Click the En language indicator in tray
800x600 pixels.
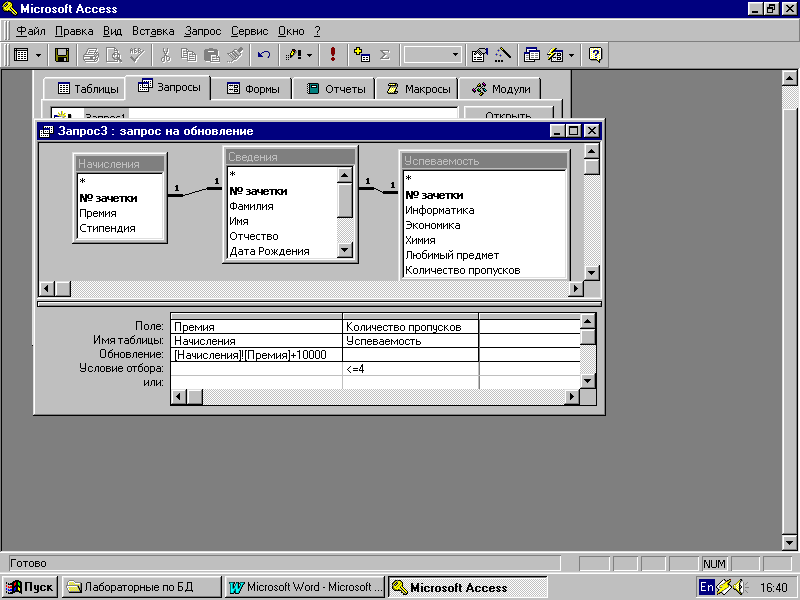[707, 587]
